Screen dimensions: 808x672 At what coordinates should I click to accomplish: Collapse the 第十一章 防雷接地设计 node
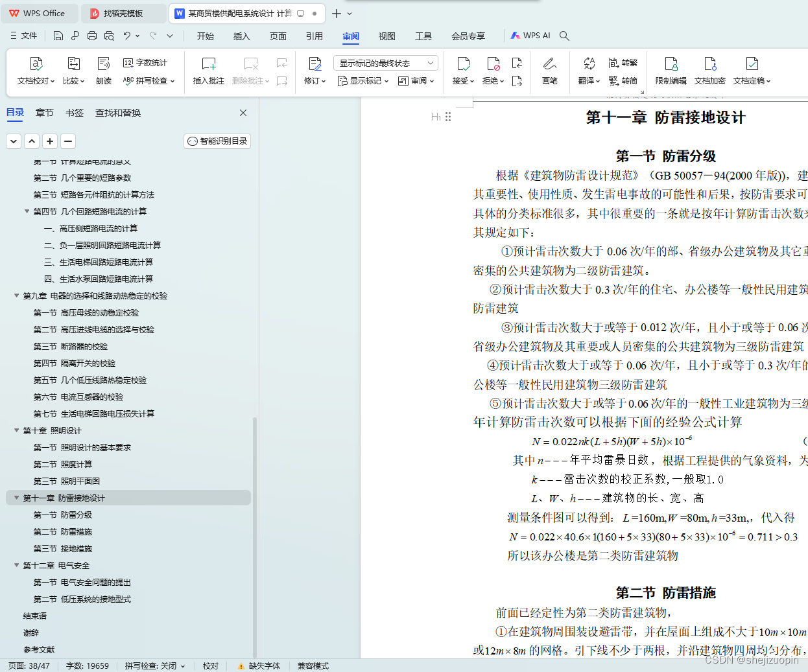17,498
